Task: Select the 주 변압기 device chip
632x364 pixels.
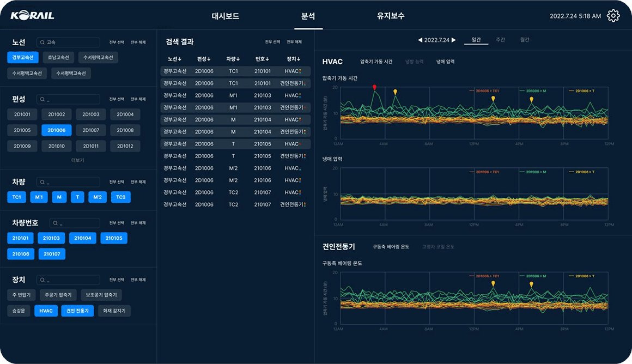Action: pos(21,295)
